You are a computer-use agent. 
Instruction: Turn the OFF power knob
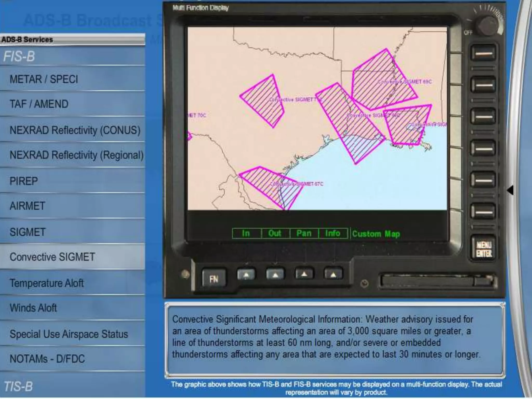coord(488,25)
